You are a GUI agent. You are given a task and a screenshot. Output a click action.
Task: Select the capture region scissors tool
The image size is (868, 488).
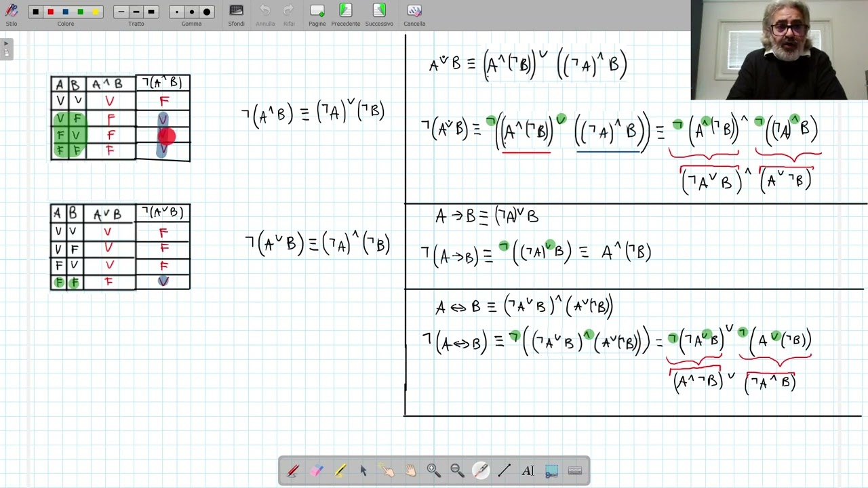pos(551,471)
